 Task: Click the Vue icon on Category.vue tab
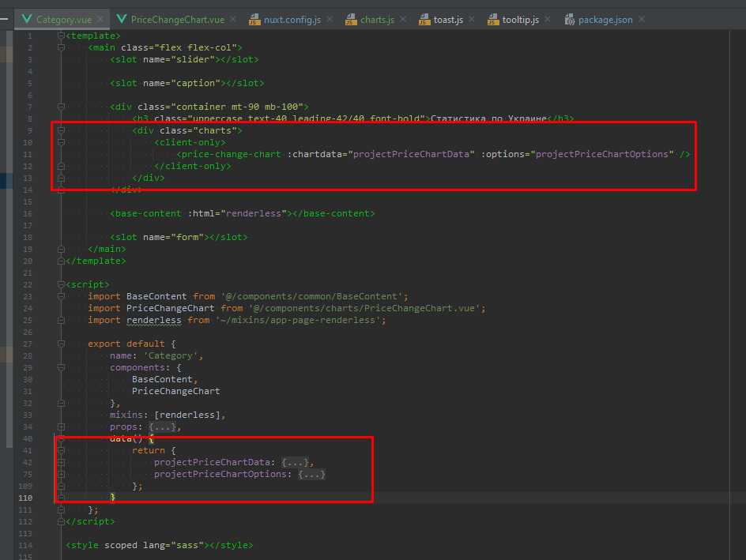click(x=27, y=19)
